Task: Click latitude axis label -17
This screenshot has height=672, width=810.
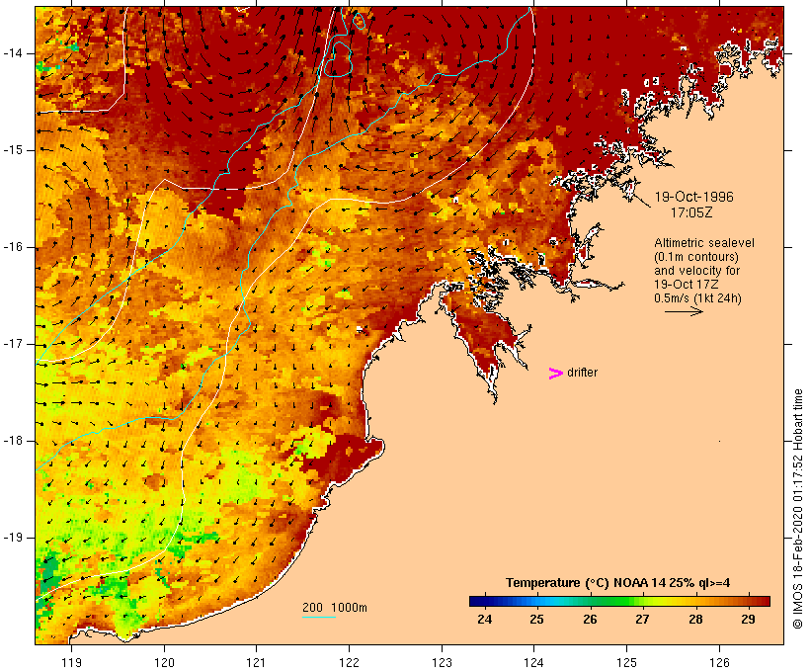Action: click(x=13, y=344)
